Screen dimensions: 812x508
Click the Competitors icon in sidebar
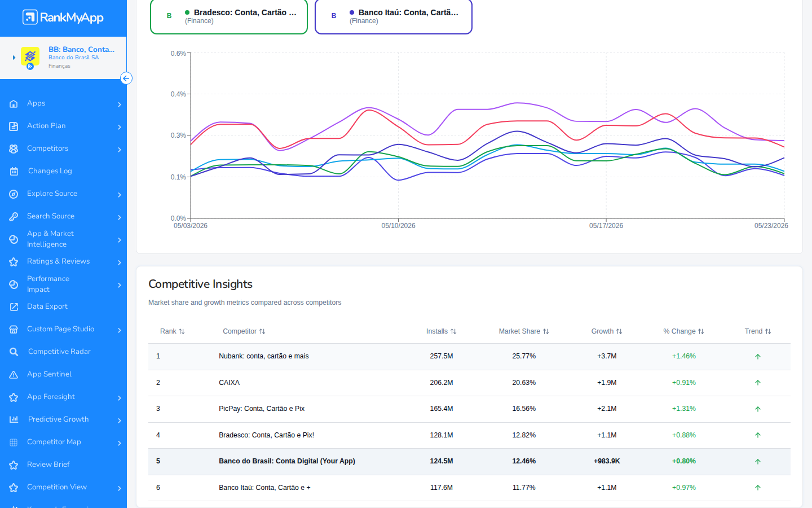coord(14,149)
